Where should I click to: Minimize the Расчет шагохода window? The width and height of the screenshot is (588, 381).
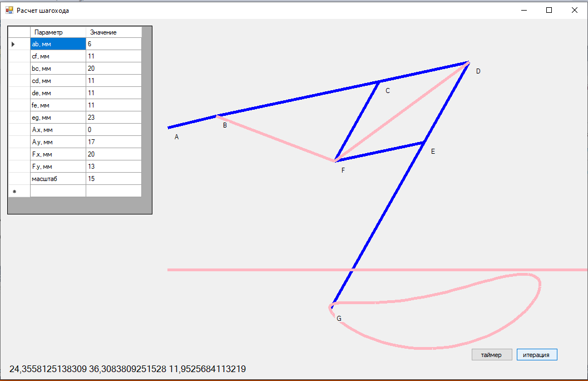coord(524,10)
